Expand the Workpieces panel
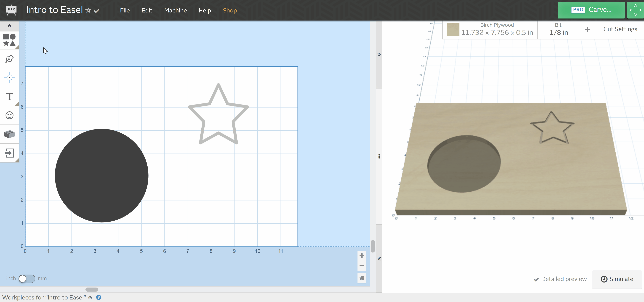The width and height of the screenshot is (644, 302). pos(90,297)
